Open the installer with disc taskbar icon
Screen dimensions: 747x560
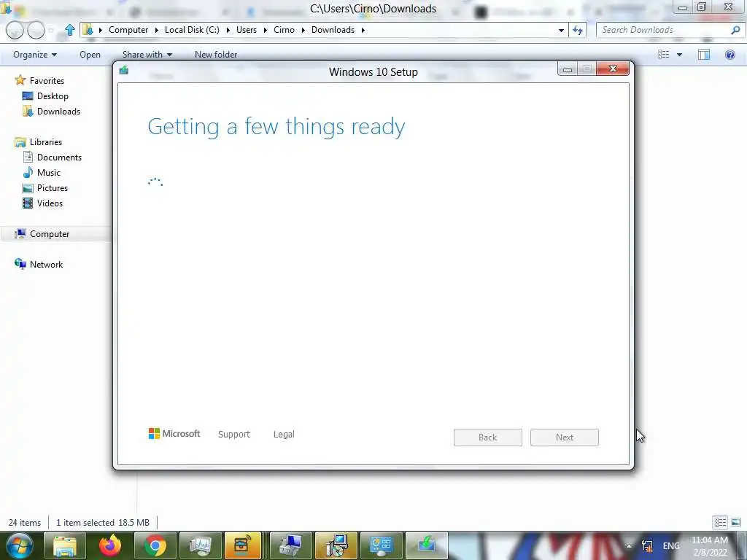click(336, 545)
